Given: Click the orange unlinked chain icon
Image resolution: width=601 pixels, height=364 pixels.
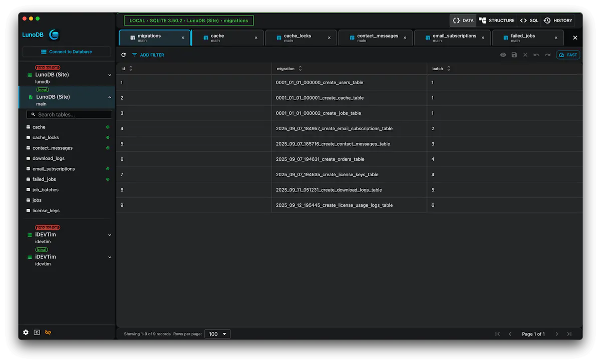Looking at the screenshot, I should 48,332.
